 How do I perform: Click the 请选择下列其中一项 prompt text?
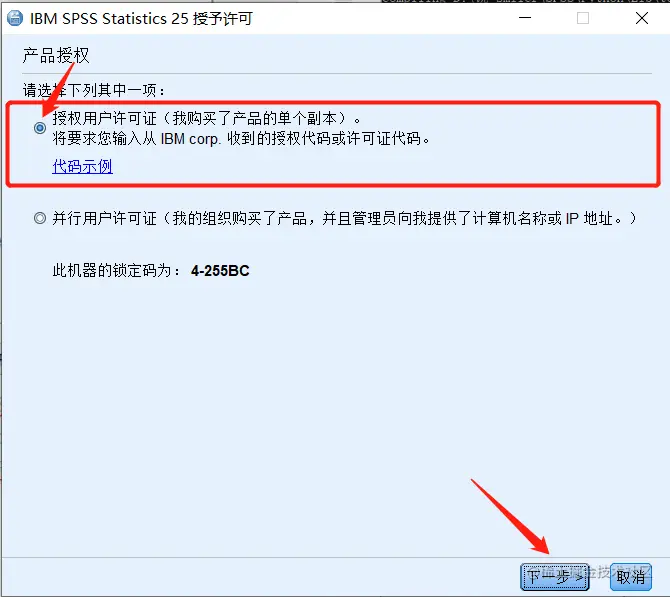pos(94,91)
